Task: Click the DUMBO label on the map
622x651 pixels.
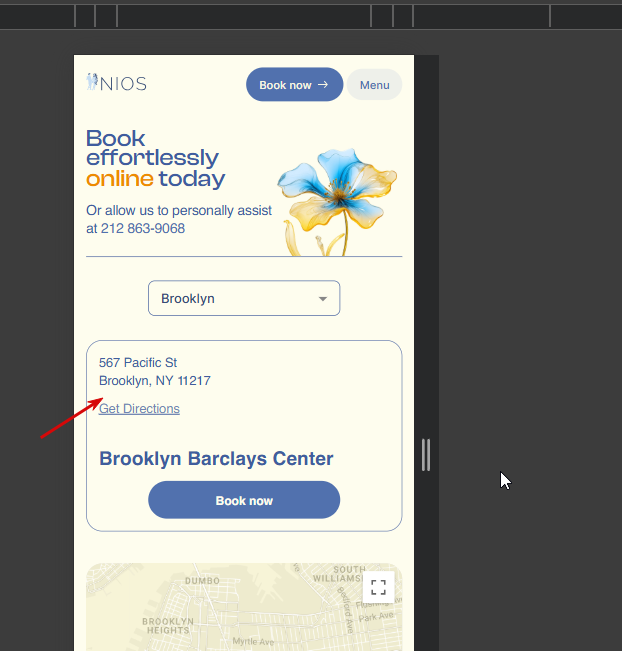Action: click(202, 581)
